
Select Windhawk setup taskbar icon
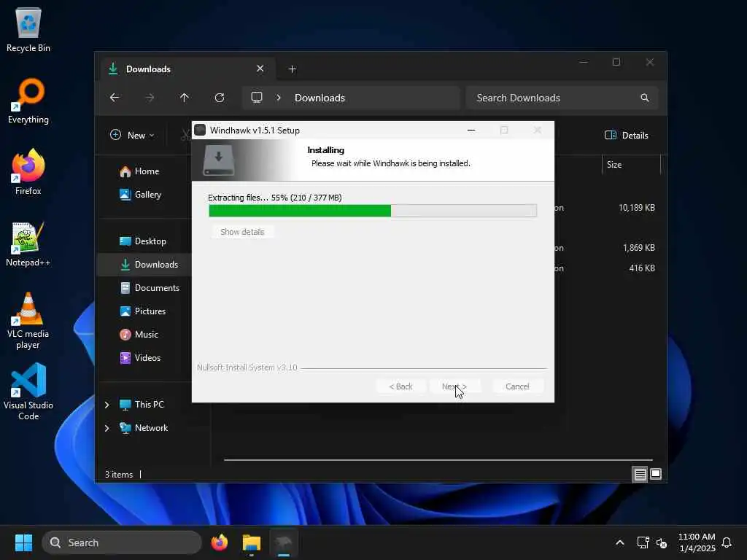284,542
